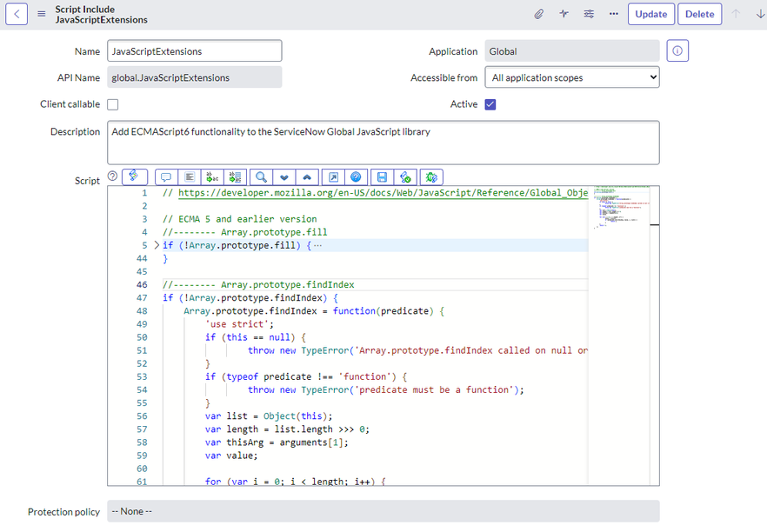Toggle the Client callable checkbox
This screenshot has width=767, height=532.
click(113, 104)
